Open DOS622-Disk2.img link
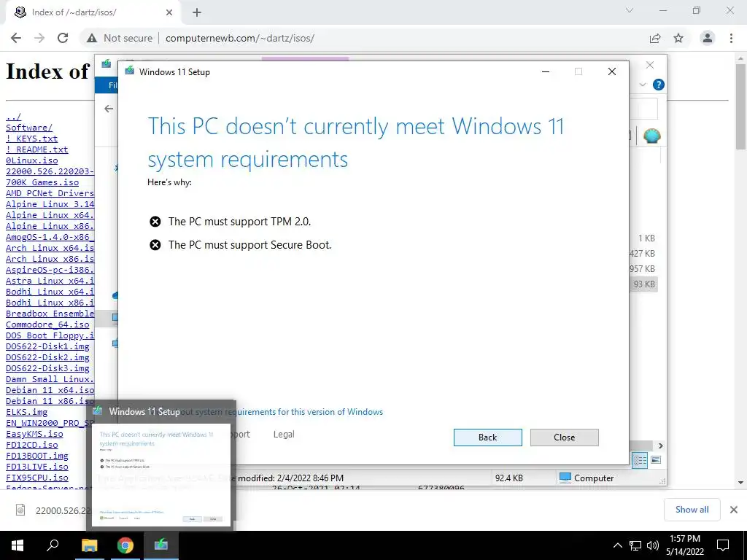 point(47,357)
